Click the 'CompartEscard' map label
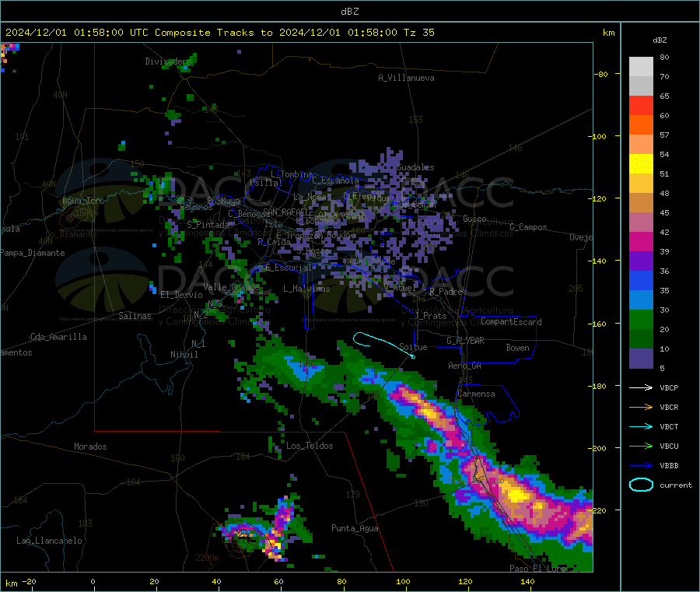 511,321
